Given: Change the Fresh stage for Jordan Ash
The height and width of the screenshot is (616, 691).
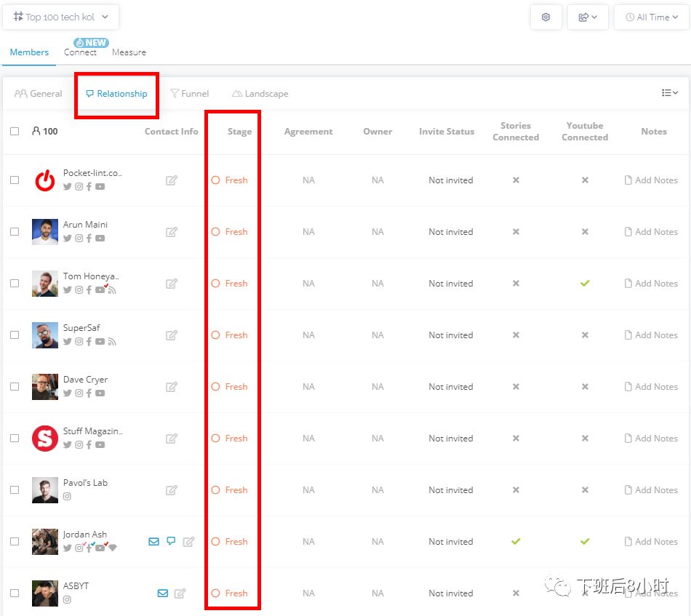Looking at the screenshot, I should click(230, 542).
